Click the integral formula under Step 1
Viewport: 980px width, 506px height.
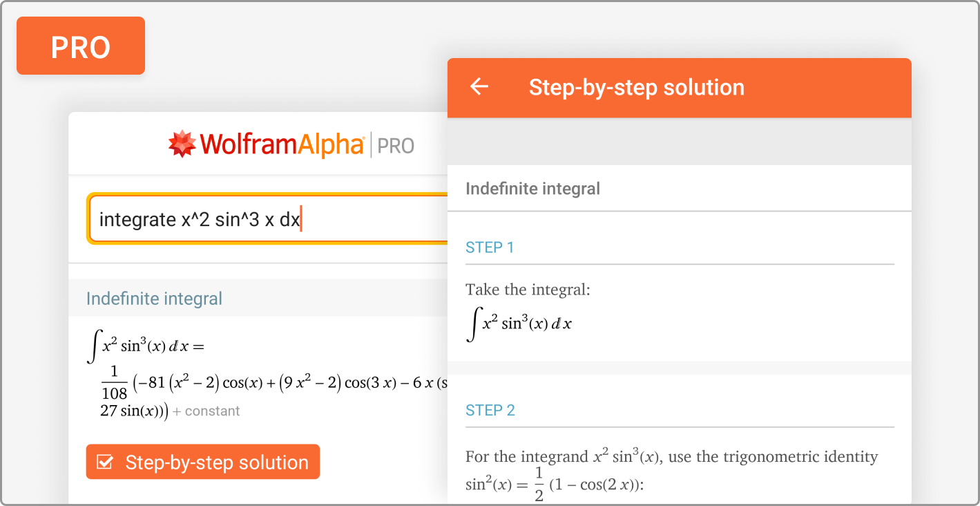(x=519, y=324)
